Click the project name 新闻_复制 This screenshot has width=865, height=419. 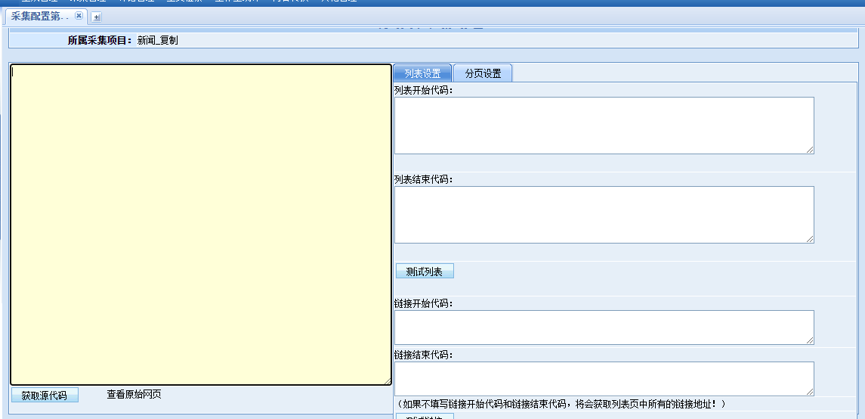[158, 41]
